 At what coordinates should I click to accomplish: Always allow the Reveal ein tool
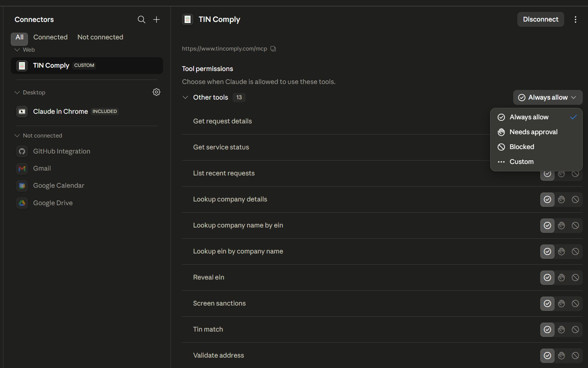point(547,278)
